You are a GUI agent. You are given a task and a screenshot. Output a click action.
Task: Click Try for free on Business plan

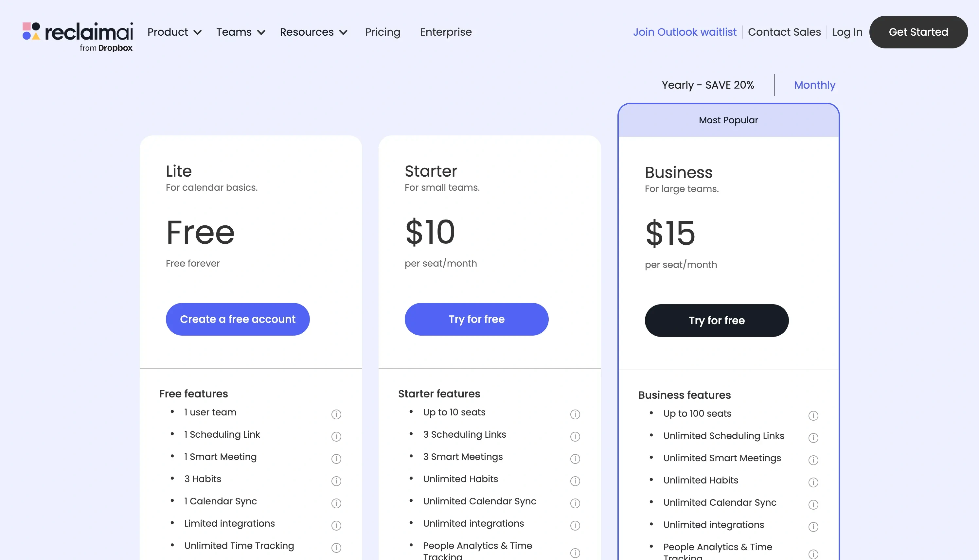tap(717, 320)
